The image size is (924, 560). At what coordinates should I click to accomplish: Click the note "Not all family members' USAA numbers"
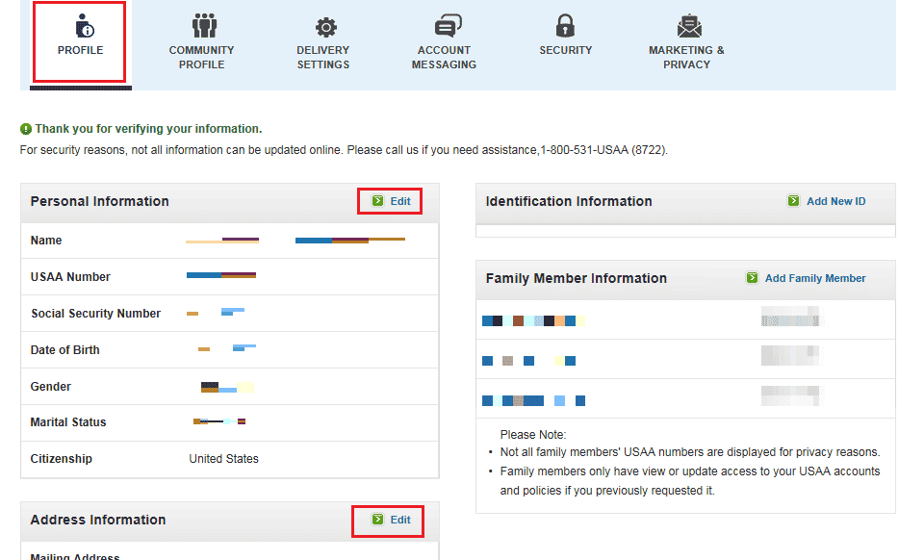tap(690, 452)
